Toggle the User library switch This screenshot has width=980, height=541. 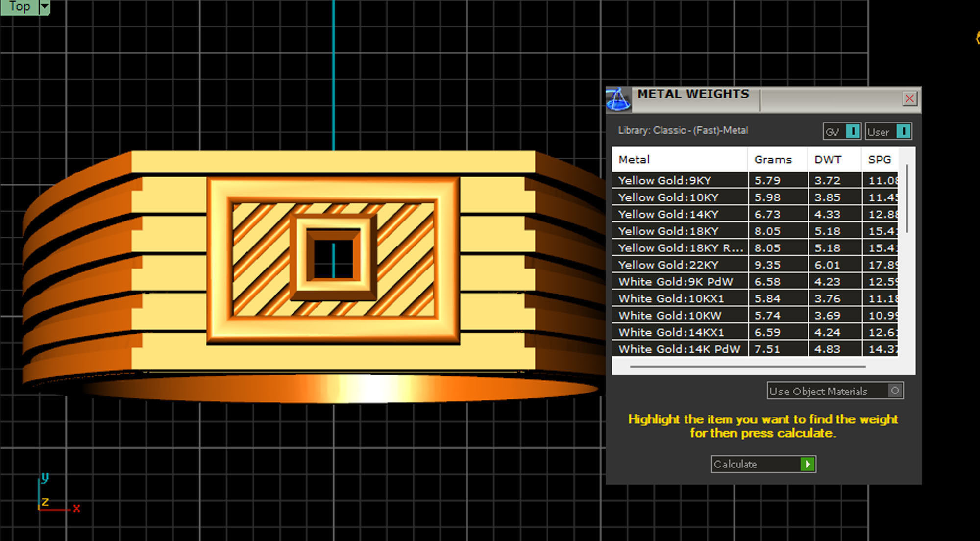click(903, 131)
